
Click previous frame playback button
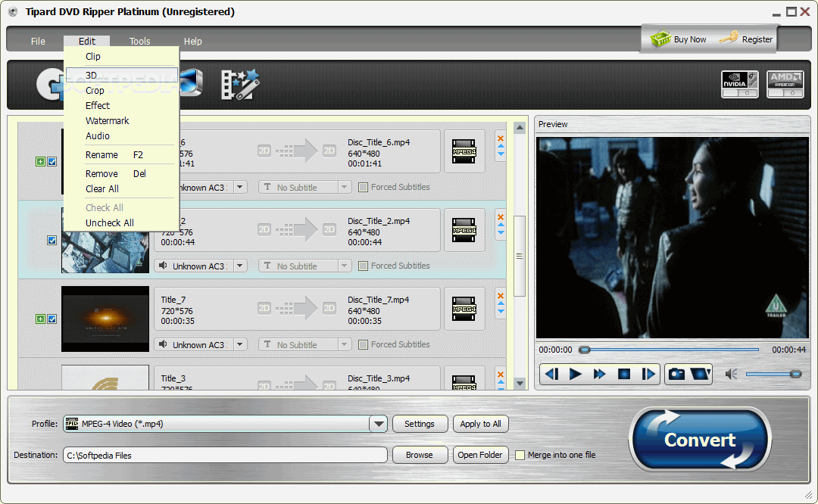click(x=551, y=374)
